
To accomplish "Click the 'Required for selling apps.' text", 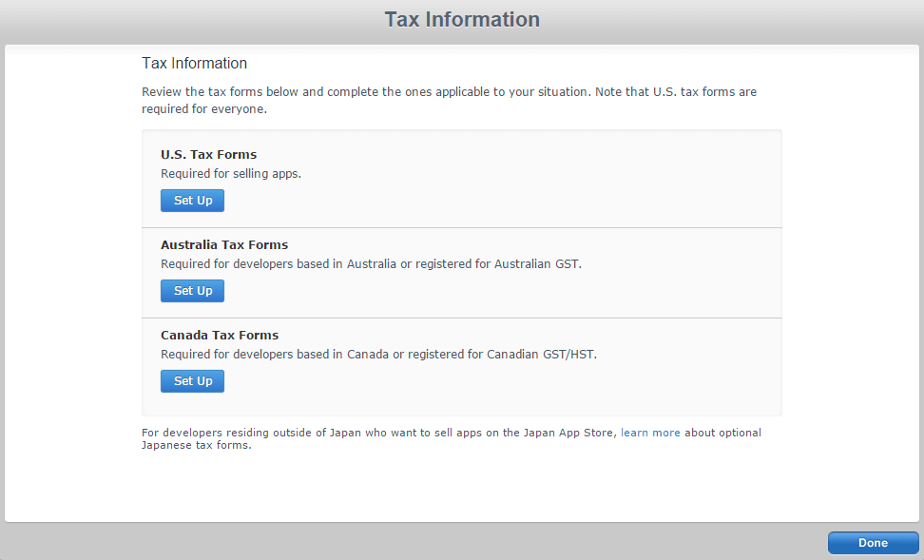I will click(231, 173).
